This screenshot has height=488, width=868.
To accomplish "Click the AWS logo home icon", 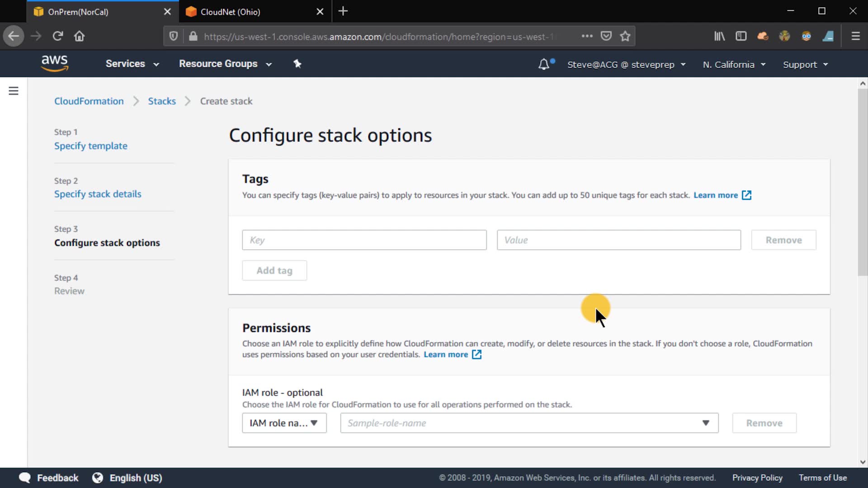I will click(x=54, y=63).
